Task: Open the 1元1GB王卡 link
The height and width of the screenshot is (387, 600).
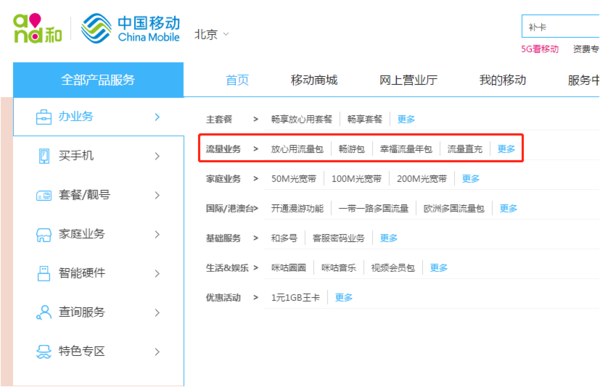Action: coord(295,297)
